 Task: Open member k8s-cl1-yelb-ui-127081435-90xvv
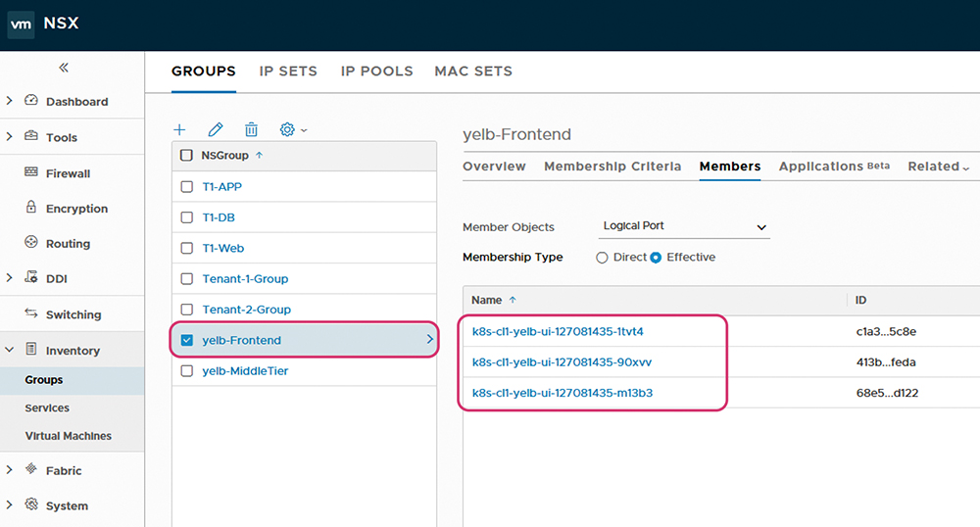point(562,362)
